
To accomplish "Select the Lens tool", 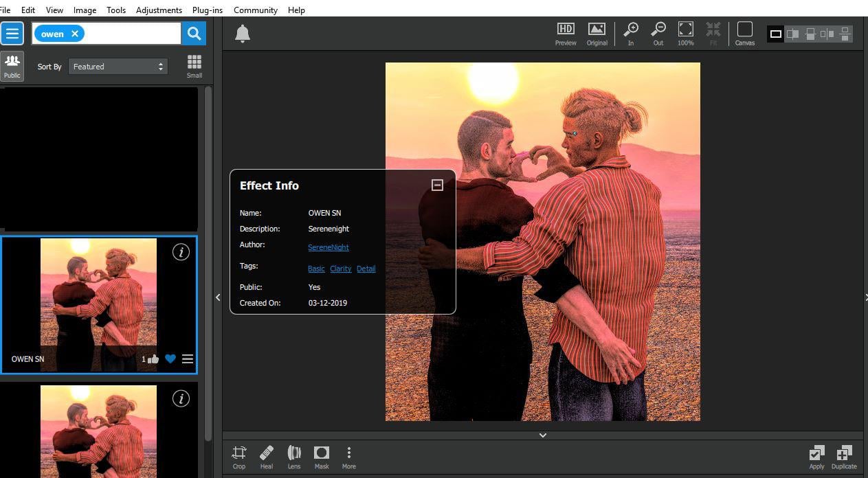I will tap(294, 457).
